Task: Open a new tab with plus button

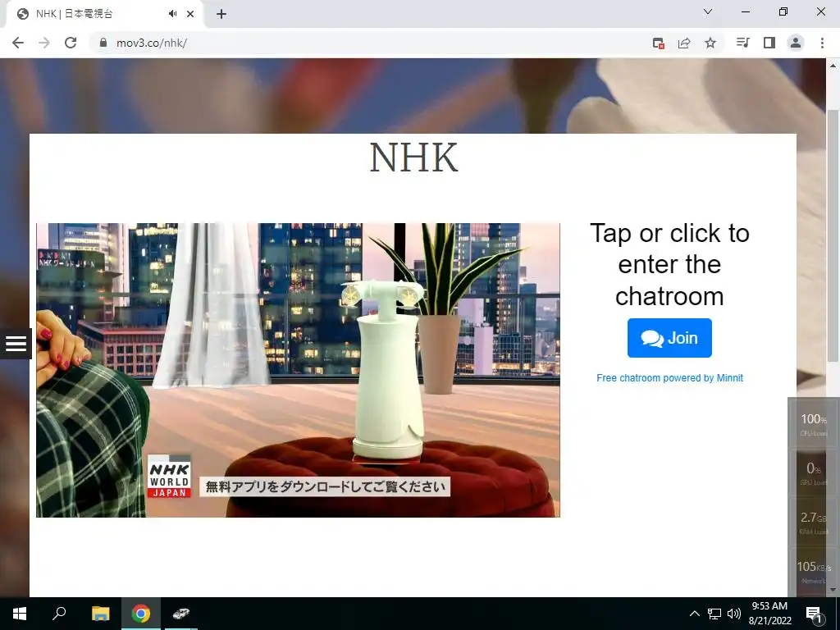Action: [221, 14]
